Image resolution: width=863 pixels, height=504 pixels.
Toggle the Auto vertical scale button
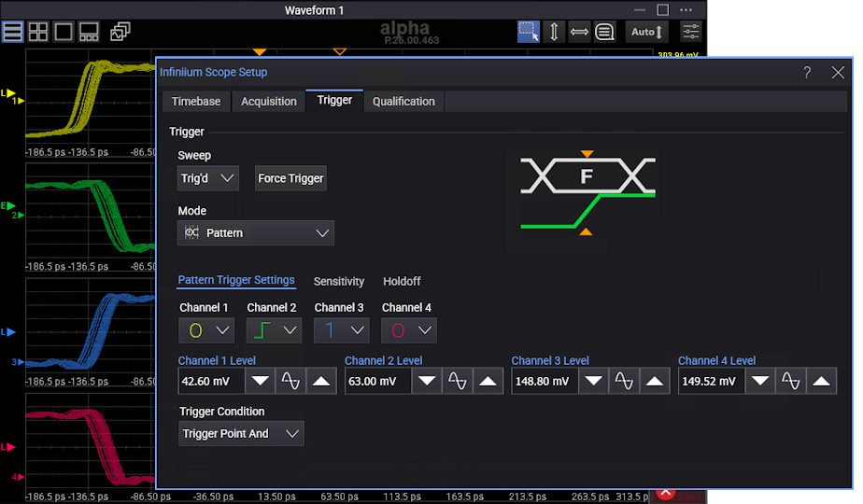pyautogui.click(x=646, y=32)
